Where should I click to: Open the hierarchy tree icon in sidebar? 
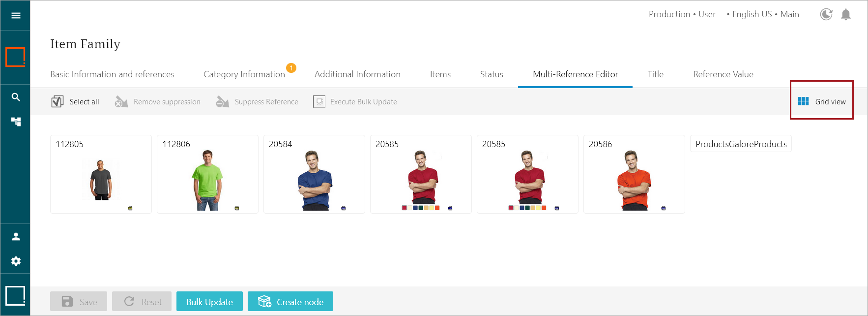coord(16,122)
